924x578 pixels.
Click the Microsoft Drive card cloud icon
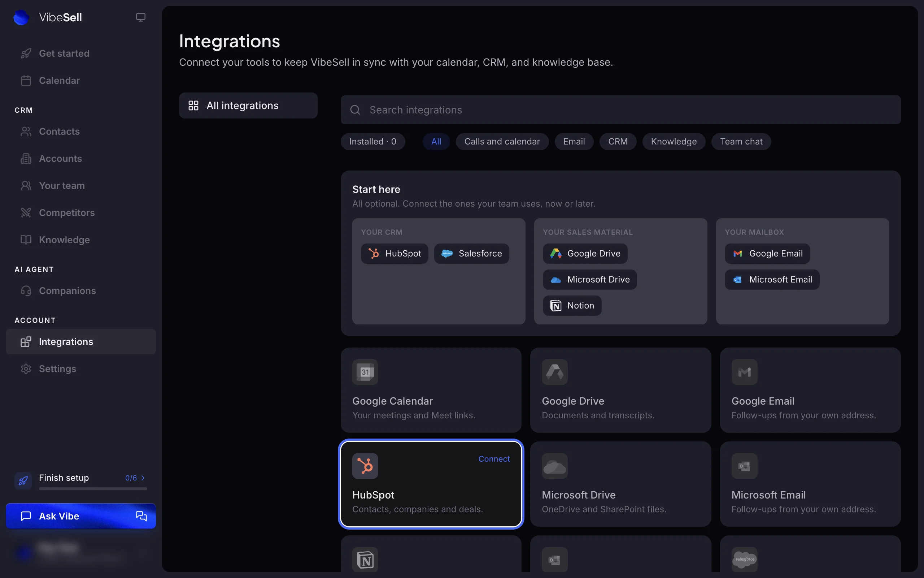[555, 466]
